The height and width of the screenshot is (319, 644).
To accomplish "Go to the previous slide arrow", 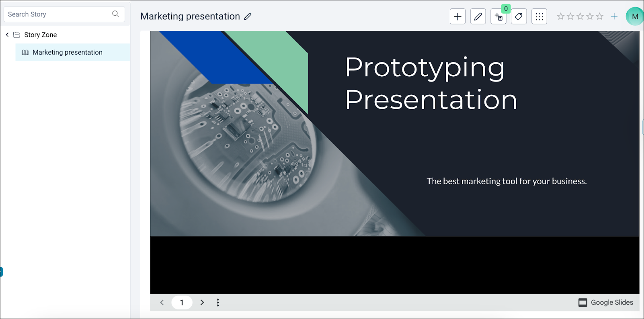I will (162, 303).
